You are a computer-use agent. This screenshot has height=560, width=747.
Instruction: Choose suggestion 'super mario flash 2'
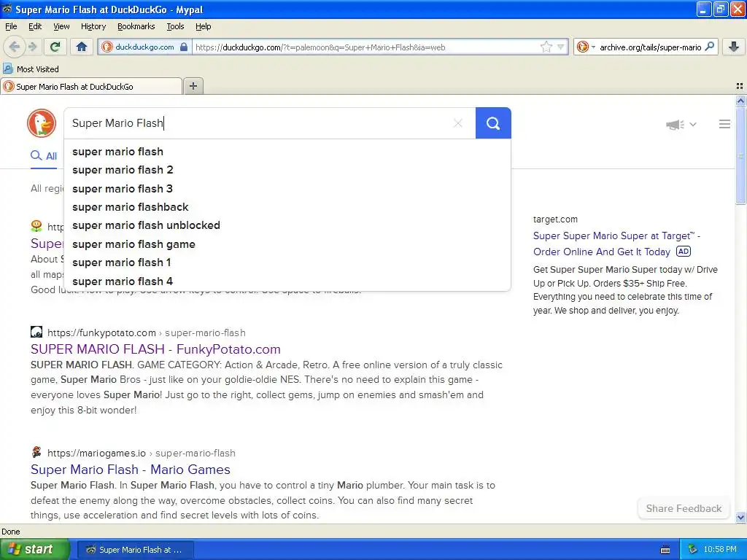(x=287, y=170)
